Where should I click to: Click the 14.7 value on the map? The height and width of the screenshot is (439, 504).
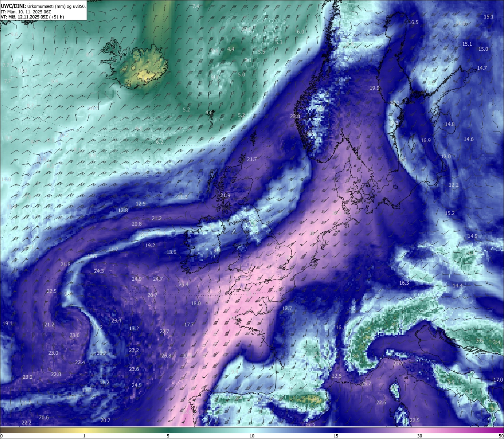482,68
